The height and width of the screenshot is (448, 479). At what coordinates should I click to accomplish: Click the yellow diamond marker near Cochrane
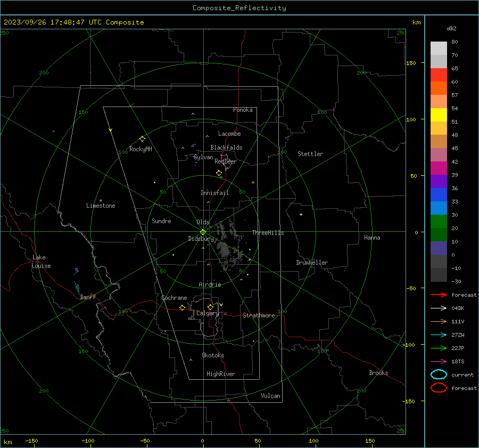183,307
